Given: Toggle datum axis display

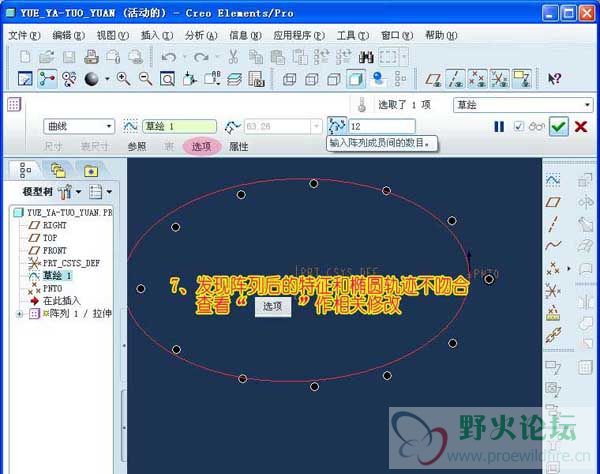Looking at the screenshot, I should click(455, 79).
